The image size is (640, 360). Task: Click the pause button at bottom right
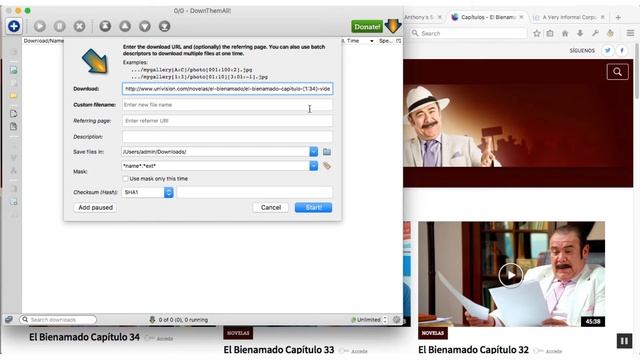tap(624, 341)
